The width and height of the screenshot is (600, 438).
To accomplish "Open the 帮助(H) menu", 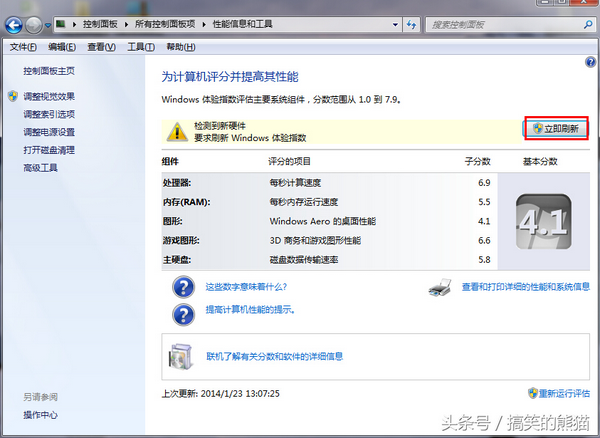I will (181, 47).
